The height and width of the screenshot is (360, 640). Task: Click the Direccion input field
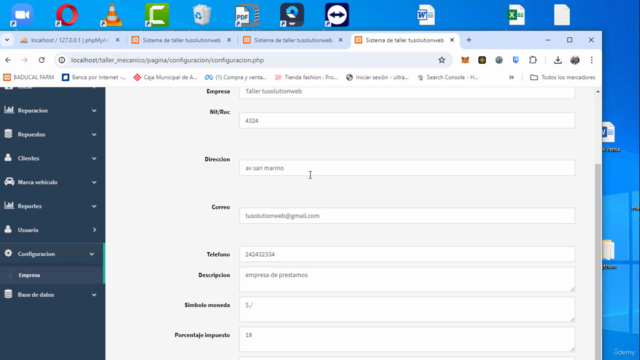click(407, 168)
